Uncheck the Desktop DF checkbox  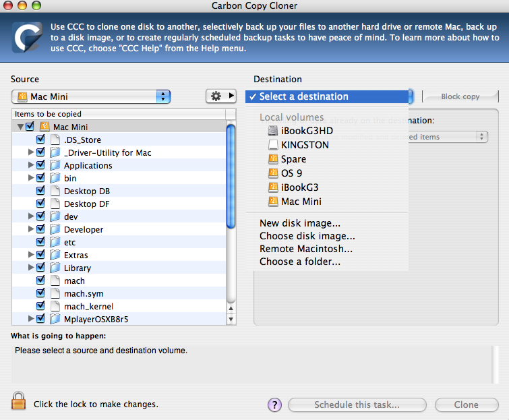tap(40, 203)
